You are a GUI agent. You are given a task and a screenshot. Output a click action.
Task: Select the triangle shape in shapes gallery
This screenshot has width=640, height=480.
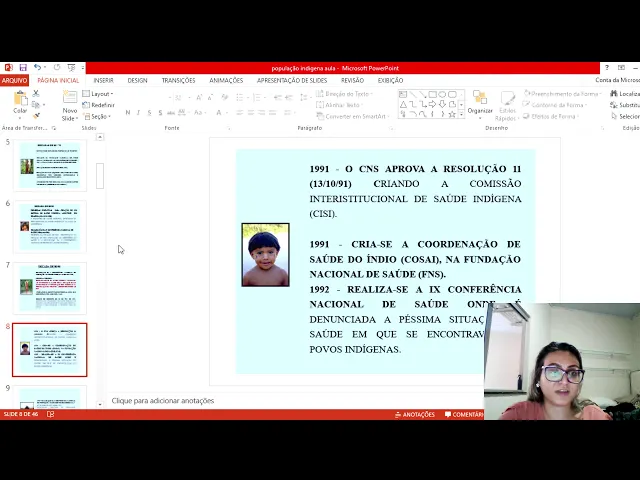pos(403,104)
